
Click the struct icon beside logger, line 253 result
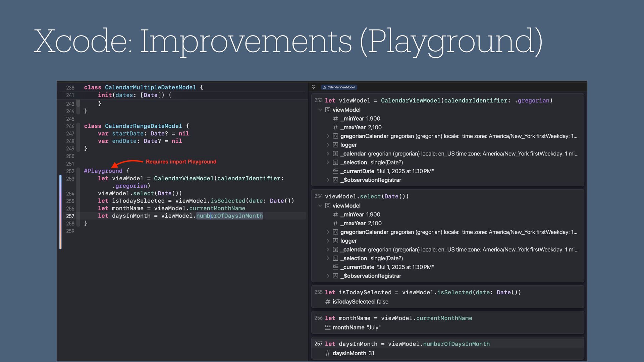[335, 145]
